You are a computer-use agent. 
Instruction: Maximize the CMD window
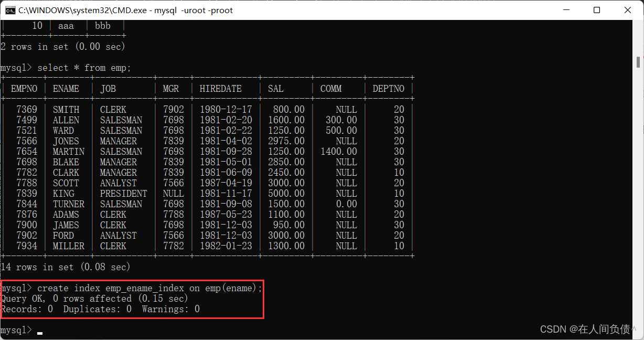click(597, 10)
